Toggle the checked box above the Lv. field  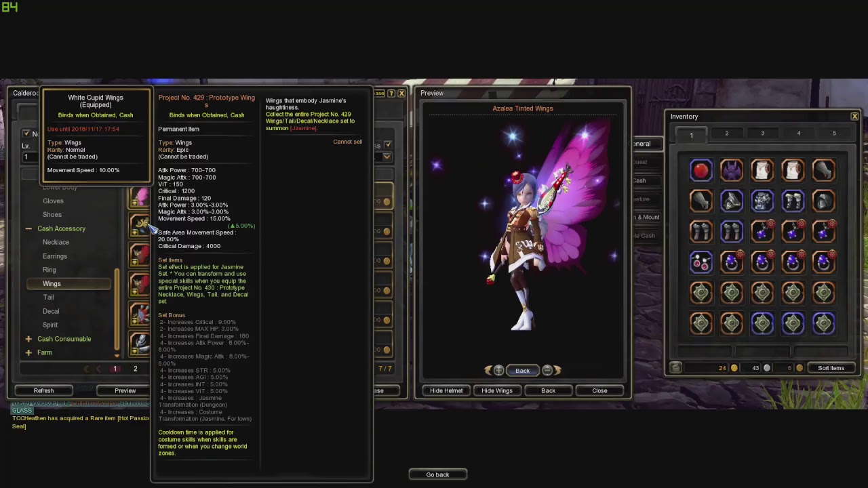point(26,134)
